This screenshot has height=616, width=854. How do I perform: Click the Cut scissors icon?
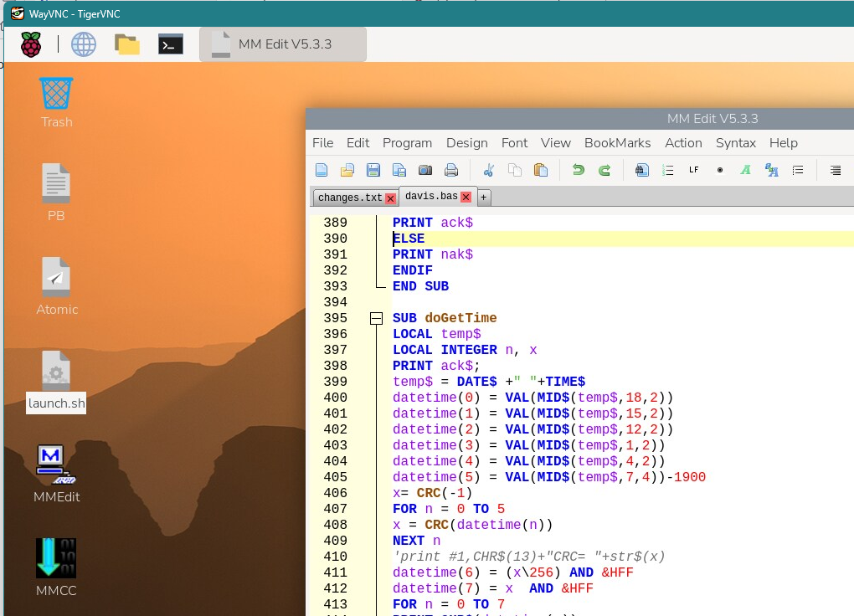click(x=489, y=170)
